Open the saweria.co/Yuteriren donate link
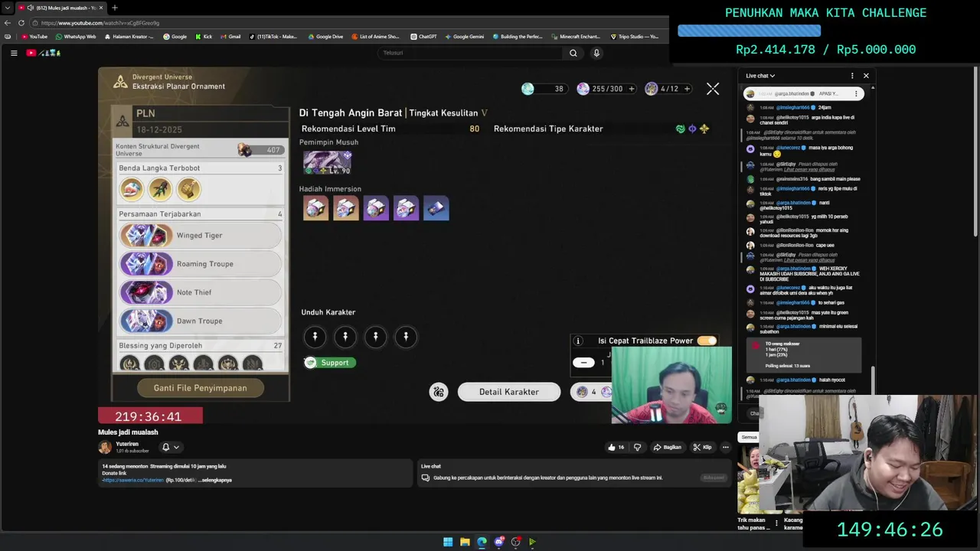980x551 pixels. (x=133, y=480)
